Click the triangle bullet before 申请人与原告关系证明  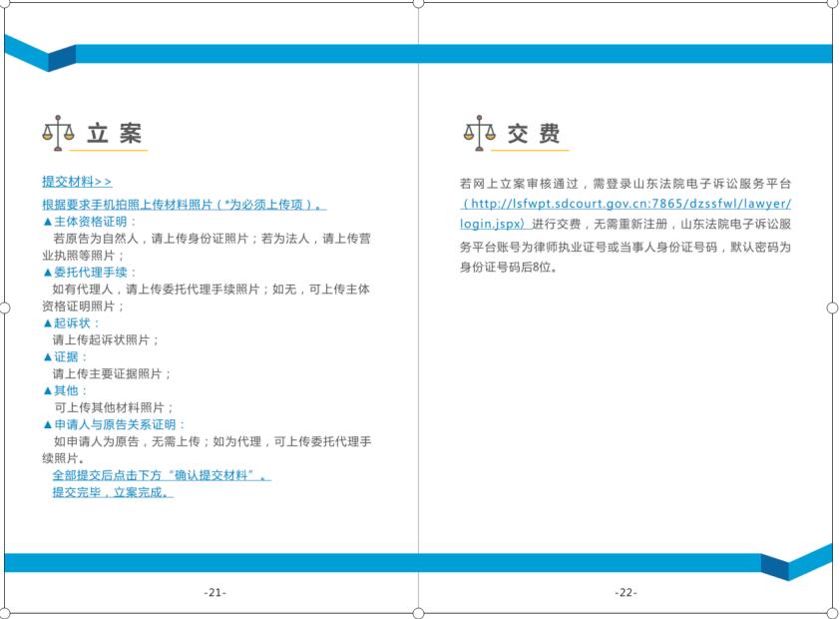[47, 425]
